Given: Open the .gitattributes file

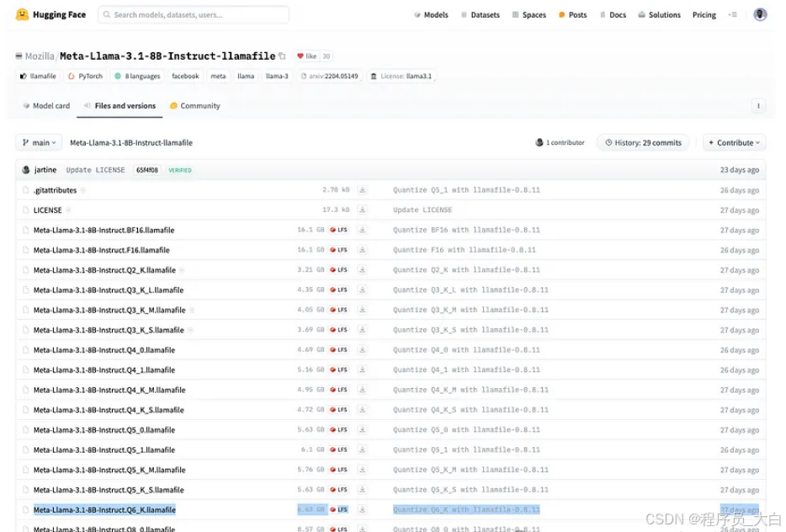Looking at the screenshot, I should pos(55,190).
